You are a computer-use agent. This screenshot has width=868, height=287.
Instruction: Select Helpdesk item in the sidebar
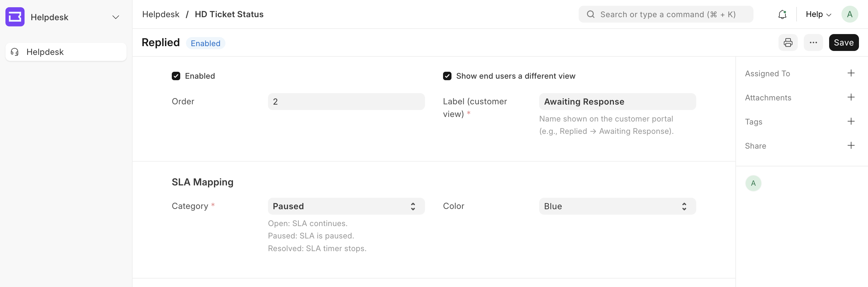(x=66, y=52)
